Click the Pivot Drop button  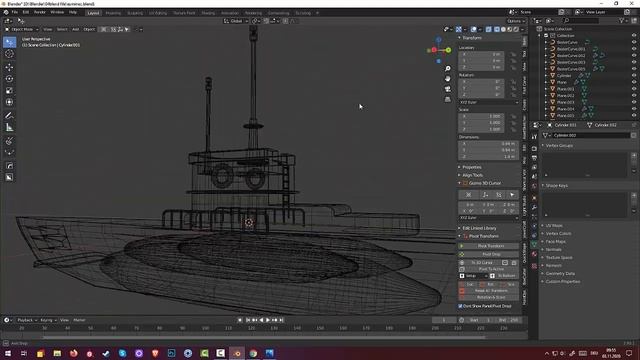[489, 254]
